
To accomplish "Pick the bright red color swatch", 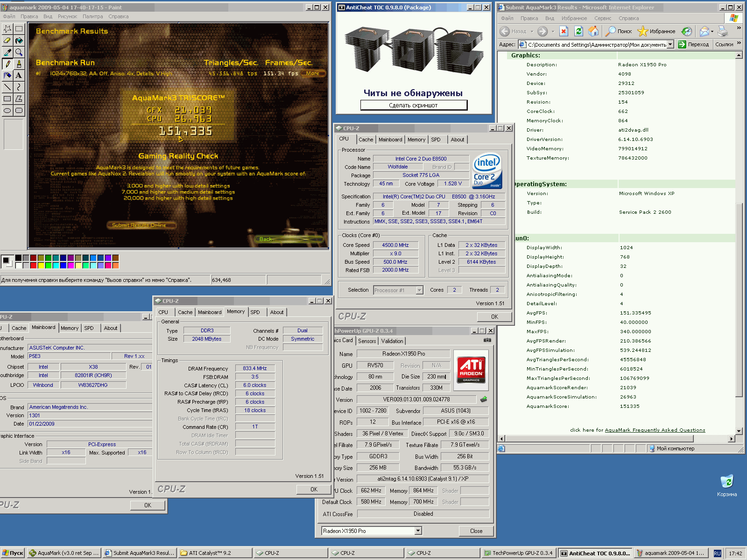I will click(x=34, y=266).
